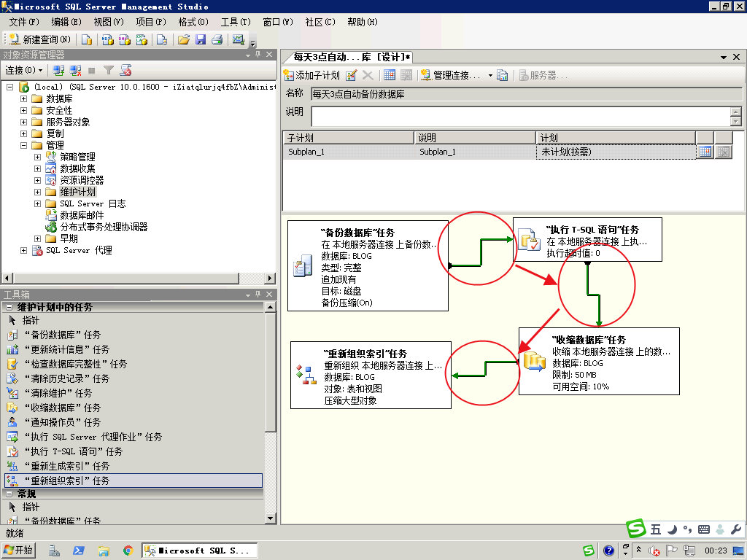
Task: Click the MDX query icon in the toolbar
Action: tap(108, 39)
